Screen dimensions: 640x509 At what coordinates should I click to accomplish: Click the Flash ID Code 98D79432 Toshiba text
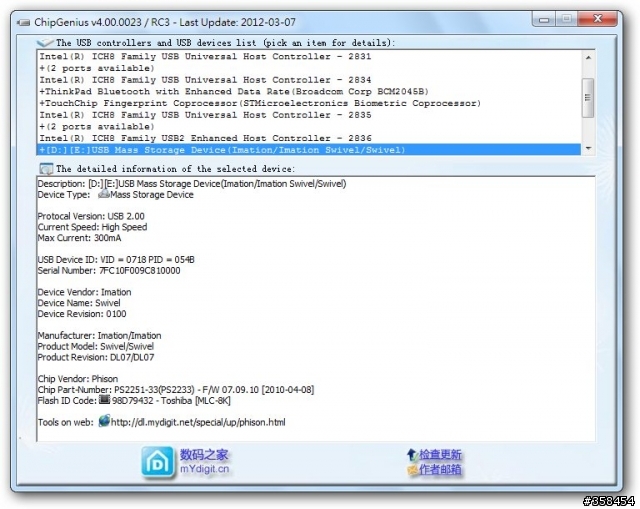[134, 400]
